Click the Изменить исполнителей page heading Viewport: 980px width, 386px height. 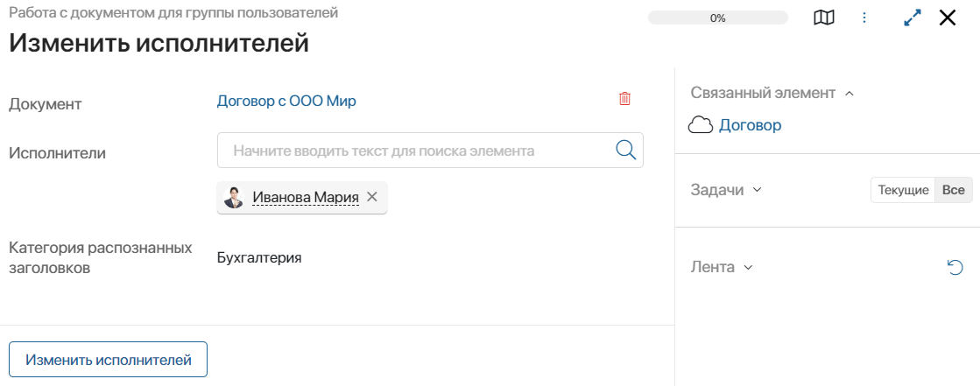click(159, 44)
